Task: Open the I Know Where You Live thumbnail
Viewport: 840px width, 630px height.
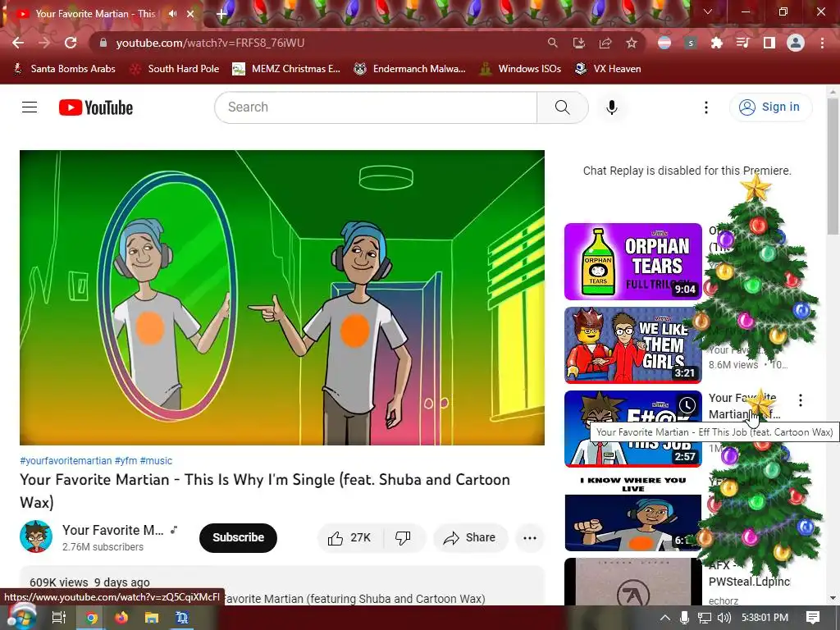Action: [632, 513]
